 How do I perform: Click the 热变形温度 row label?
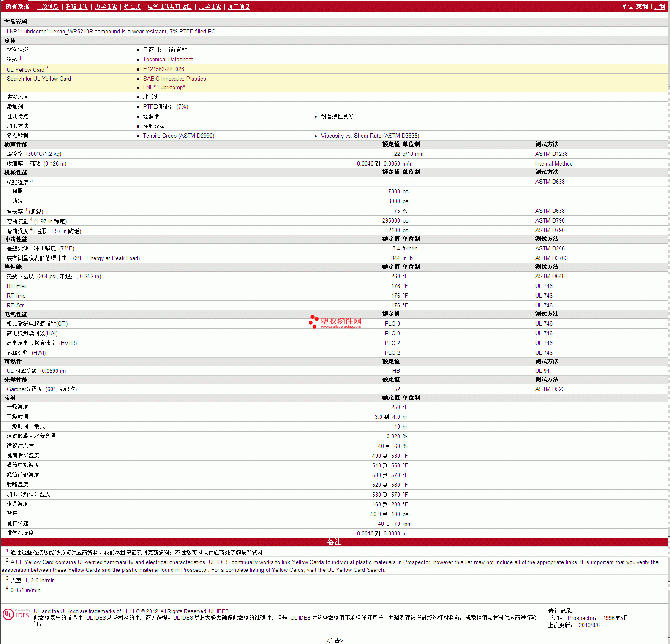point(54,277)
